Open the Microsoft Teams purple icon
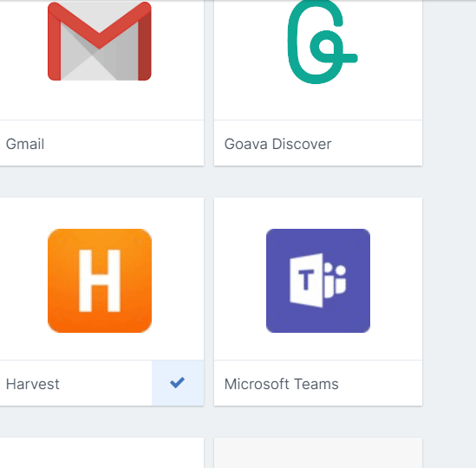The image size is (476, 468). point(318,281)
